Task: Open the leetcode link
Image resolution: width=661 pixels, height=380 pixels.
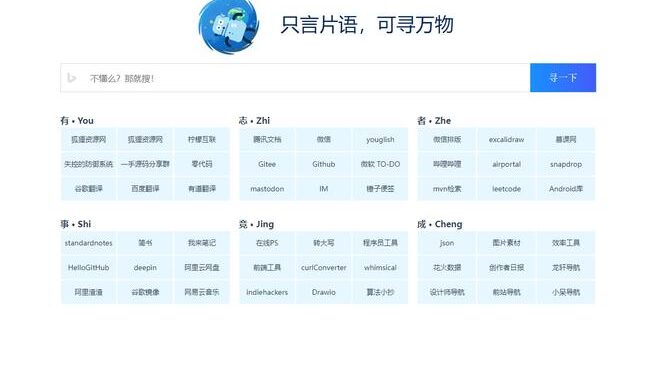Action: click(x=506, y=189)
